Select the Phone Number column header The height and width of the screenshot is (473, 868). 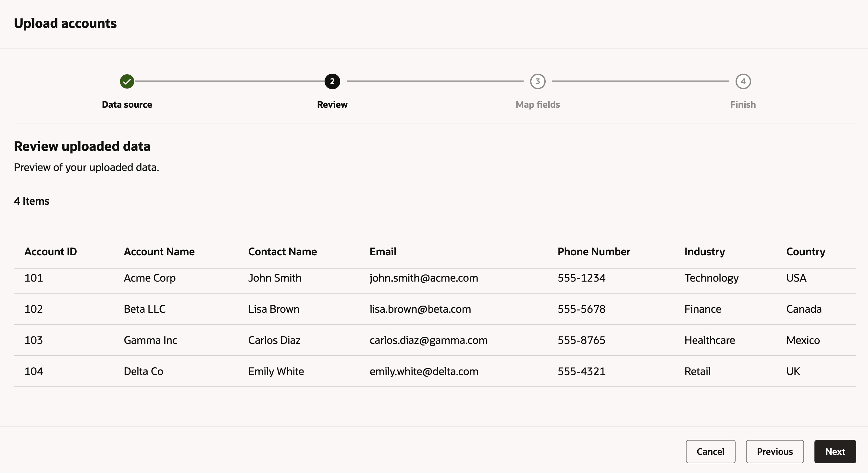pyautogui.click(x=594, y=251)
